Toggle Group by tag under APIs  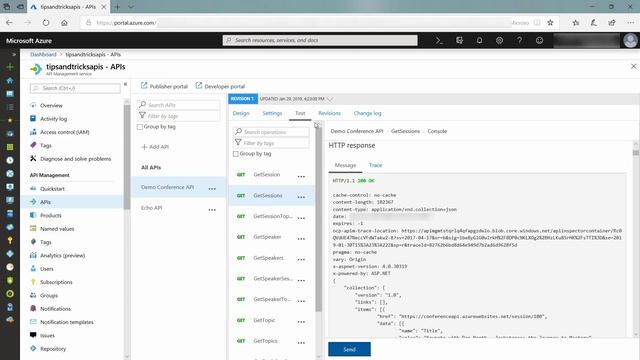[x=140, y=127]
